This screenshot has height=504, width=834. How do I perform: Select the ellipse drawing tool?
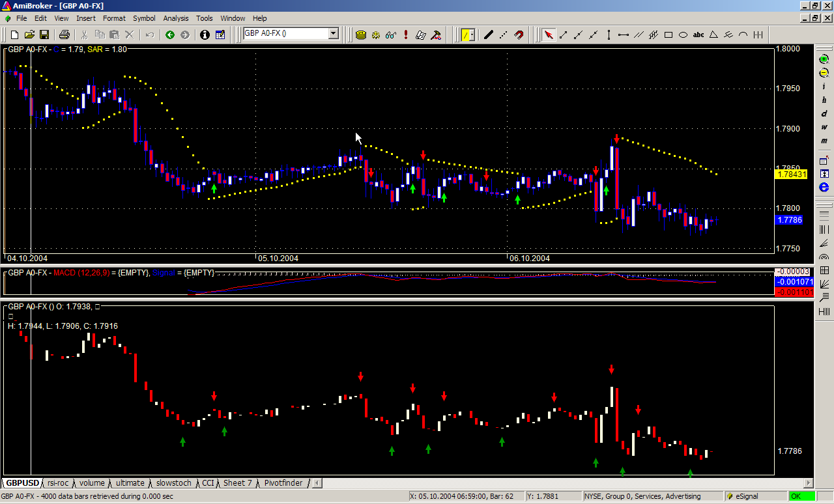pos(683,35)
